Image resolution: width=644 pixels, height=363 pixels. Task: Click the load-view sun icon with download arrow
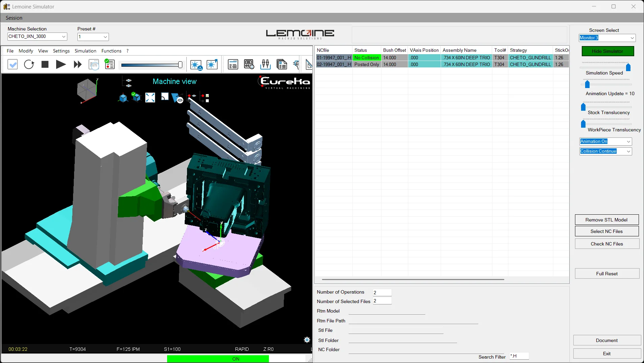(196, 65)
